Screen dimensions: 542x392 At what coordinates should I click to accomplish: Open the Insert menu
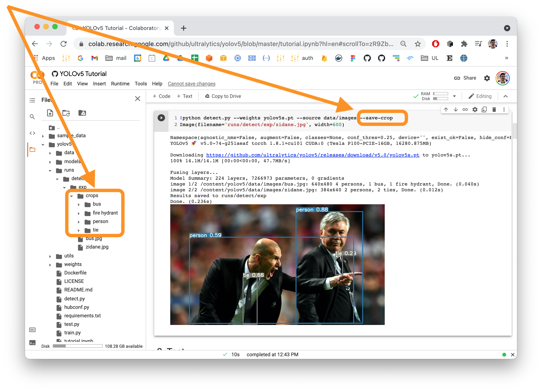(x=99, y=84)
